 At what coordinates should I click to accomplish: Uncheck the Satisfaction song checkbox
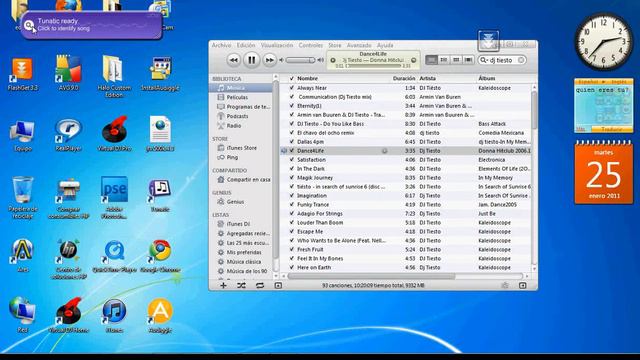tap(291, 160)
